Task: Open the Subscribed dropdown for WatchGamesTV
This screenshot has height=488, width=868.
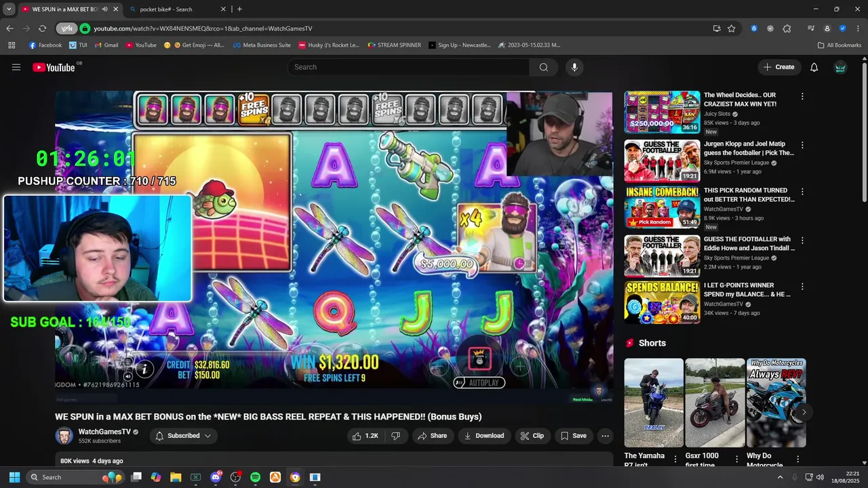Action: [183, 436]
